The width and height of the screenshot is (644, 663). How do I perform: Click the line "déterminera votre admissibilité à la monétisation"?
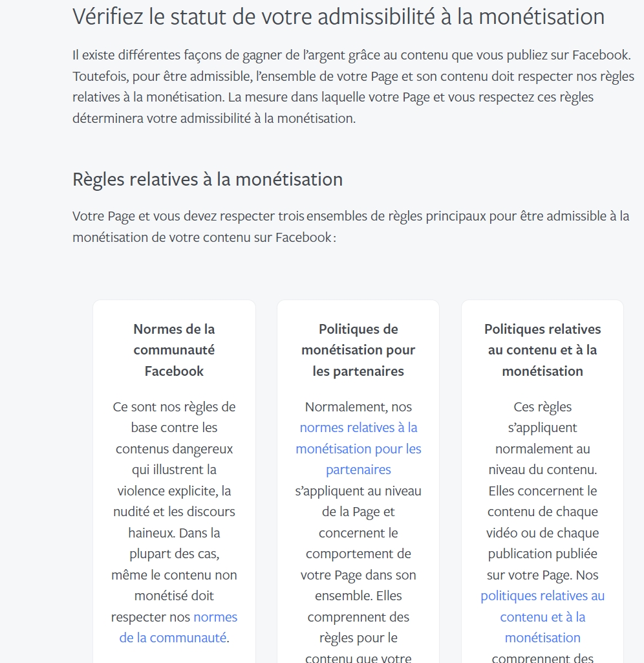[x=214, y=118]
